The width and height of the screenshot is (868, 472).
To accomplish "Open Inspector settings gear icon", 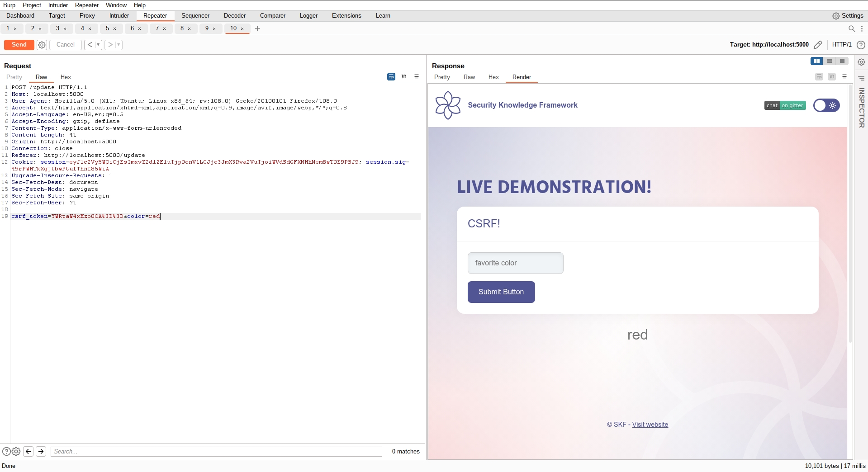I will coord(861,62).
